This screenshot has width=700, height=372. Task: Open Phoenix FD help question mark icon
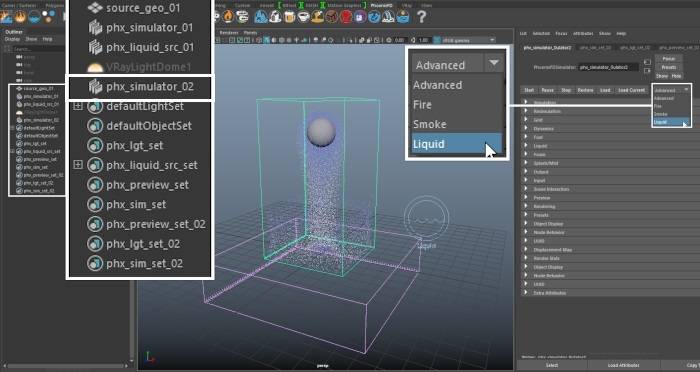coord(421,17)
